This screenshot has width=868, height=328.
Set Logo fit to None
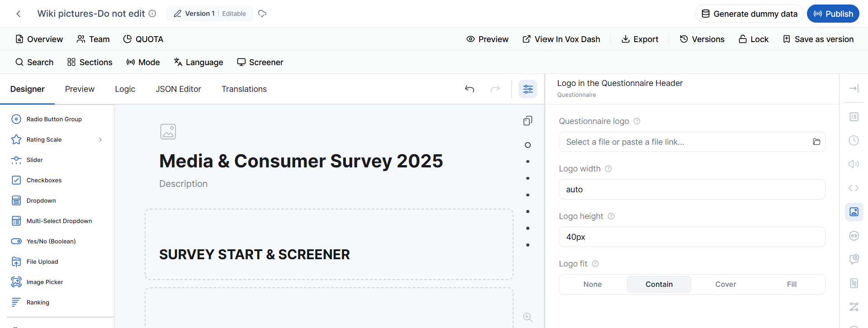593,285
